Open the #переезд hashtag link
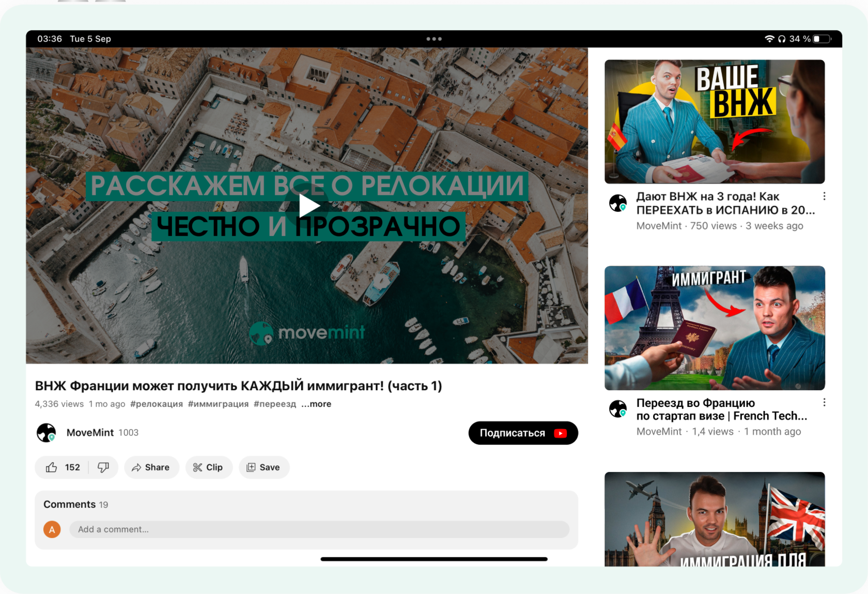 click(x=275, y=404)
